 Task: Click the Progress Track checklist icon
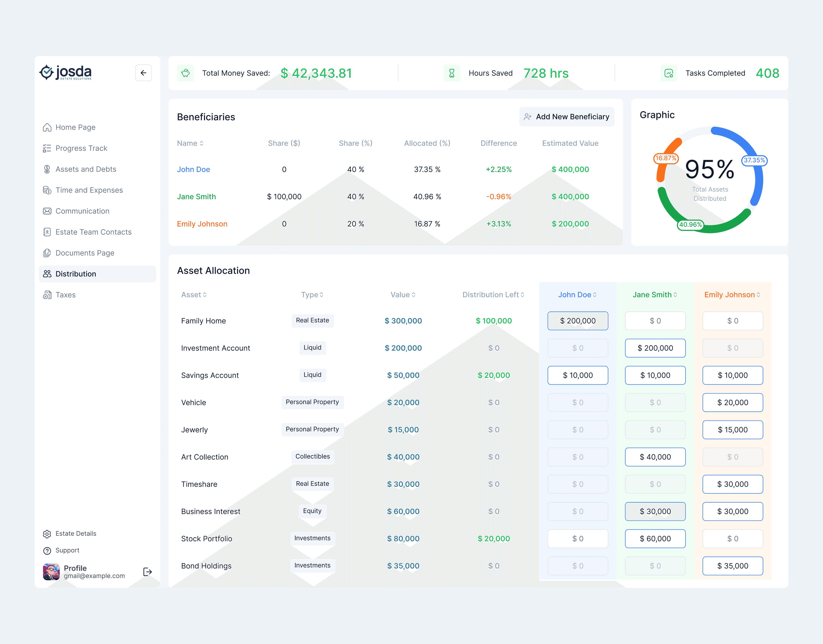pyautogui.click(x=47, y=148)
